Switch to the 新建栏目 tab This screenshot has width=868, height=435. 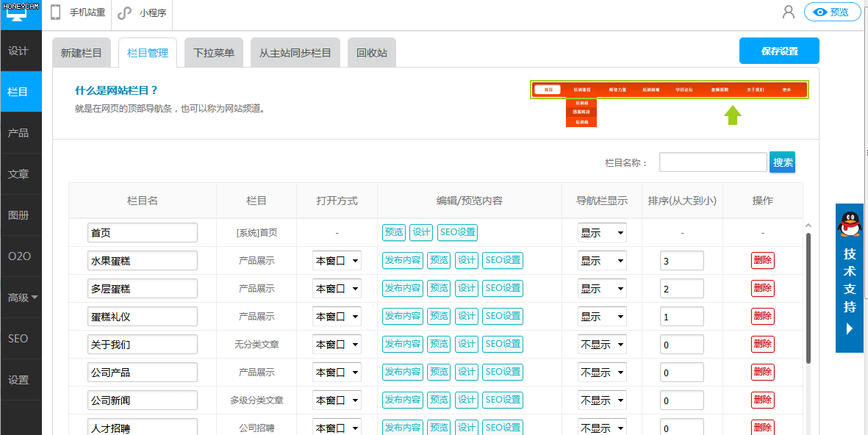click(82, 53)
